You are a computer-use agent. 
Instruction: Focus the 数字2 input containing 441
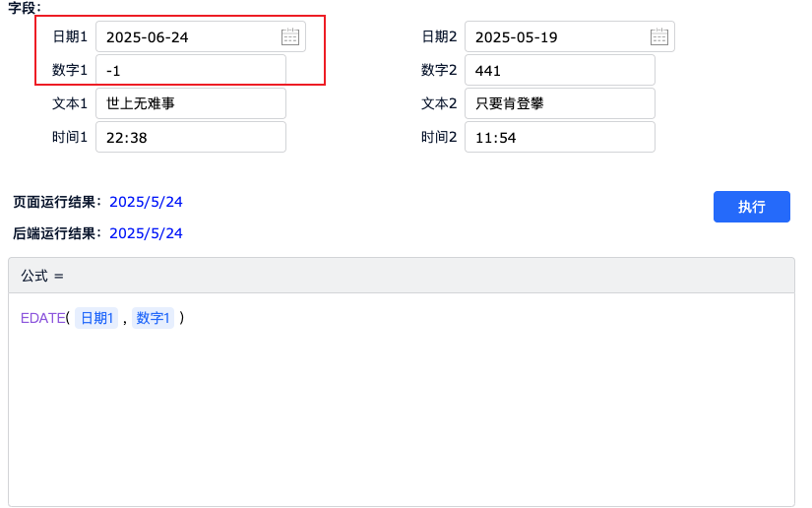click(x=559, y=71)
